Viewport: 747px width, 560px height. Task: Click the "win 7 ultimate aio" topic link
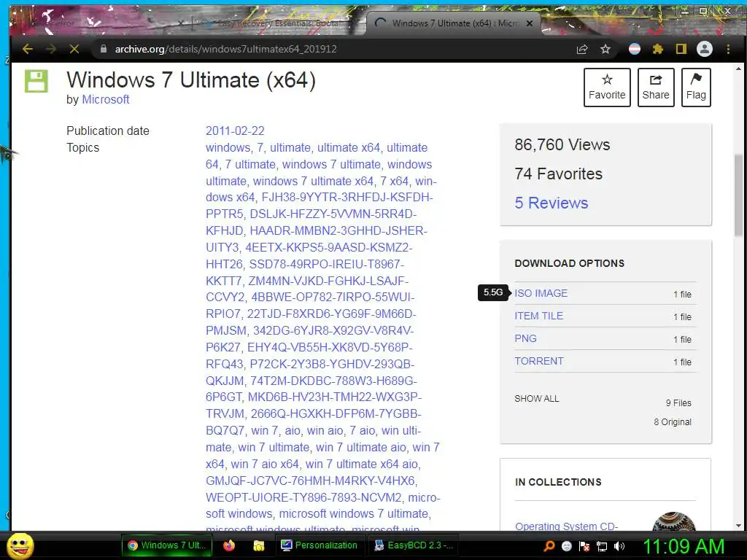(x=360, y=447)
